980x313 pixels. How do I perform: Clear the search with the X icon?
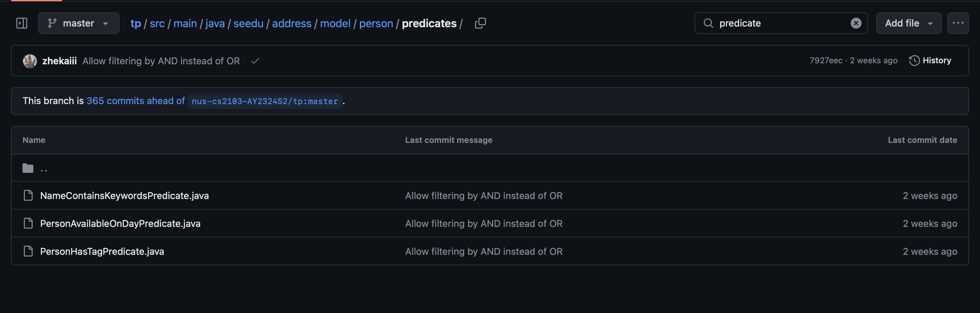[x=855, y=23]
